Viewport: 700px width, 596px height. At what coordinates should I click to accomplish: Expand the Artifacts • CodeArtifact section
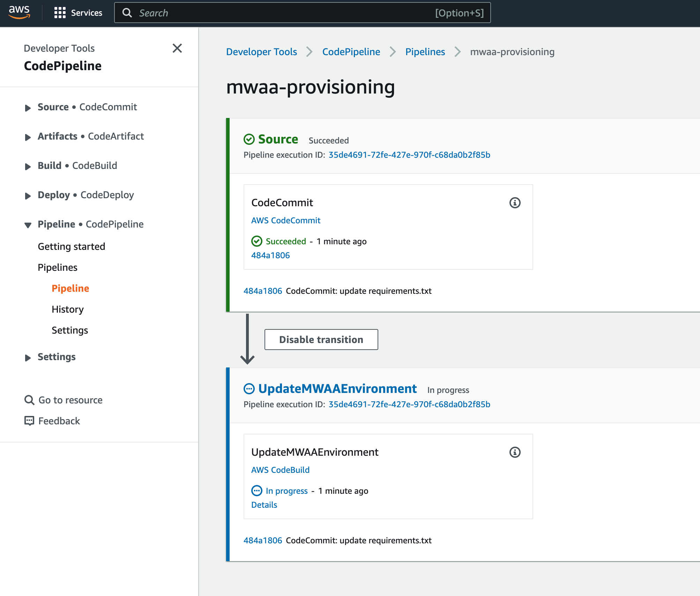pyautogui.click(x=28, y=137)
